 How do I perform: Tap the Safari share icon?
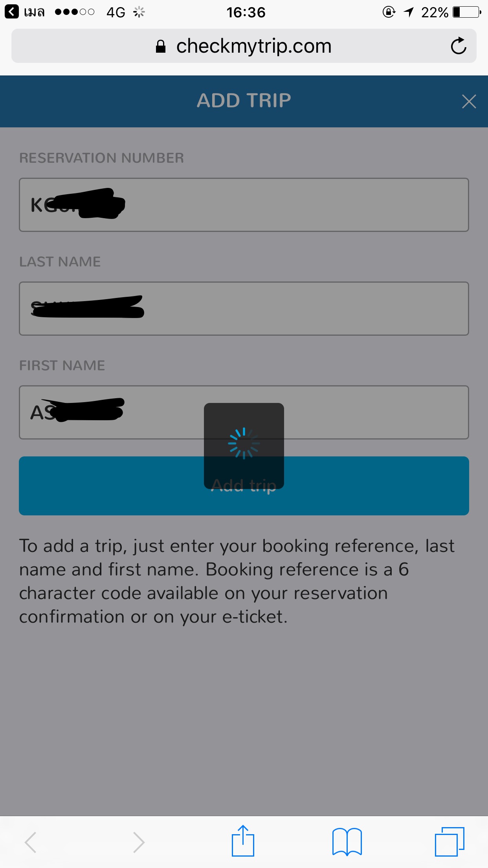tap(243, 841)
